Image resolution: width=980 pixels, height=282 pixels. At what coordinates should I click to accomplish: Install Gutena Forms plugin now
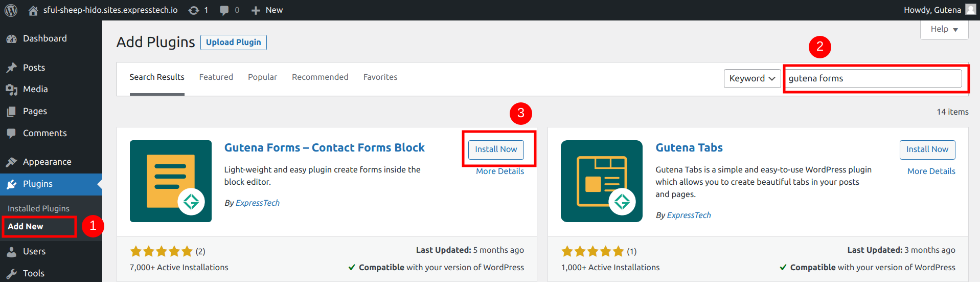click(x=496, y=149)
